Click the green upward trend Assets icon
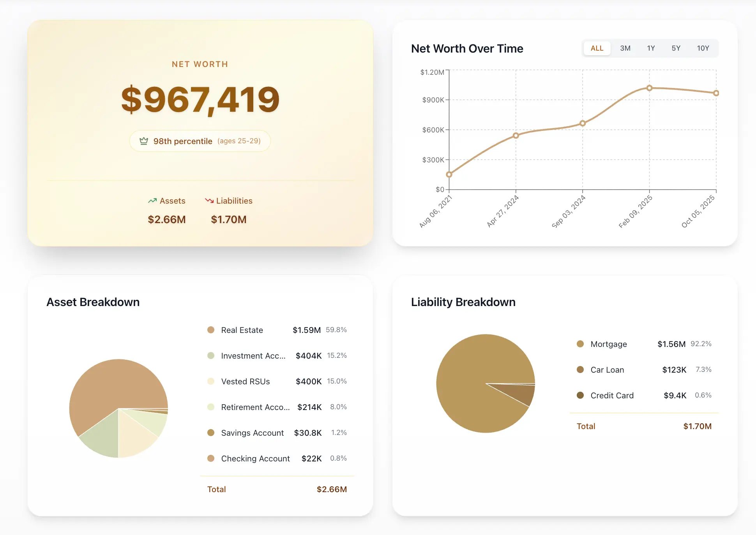Viewport: 756px width, 535px height. (x=152, y=201)
